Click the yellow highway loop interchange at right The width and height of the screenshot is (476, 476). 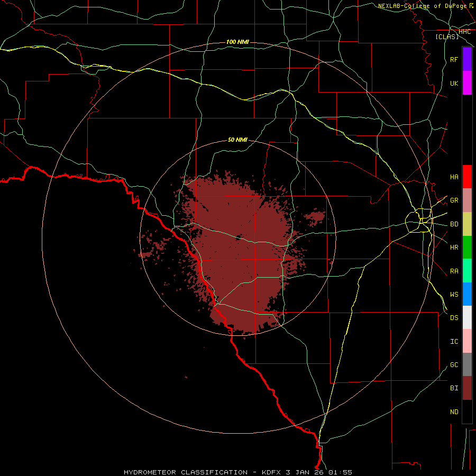click(419, 221)
